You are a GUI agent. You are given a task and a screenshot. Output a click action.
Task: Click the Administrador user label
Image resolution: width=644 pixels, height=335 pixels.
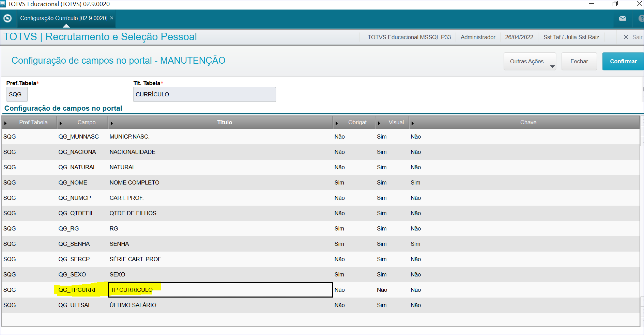(x=478, y=37)
